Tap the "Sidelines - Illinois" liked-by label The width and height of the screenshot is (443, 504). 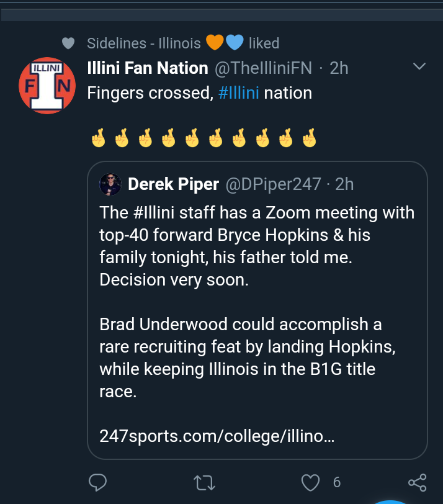pos(144,43)
